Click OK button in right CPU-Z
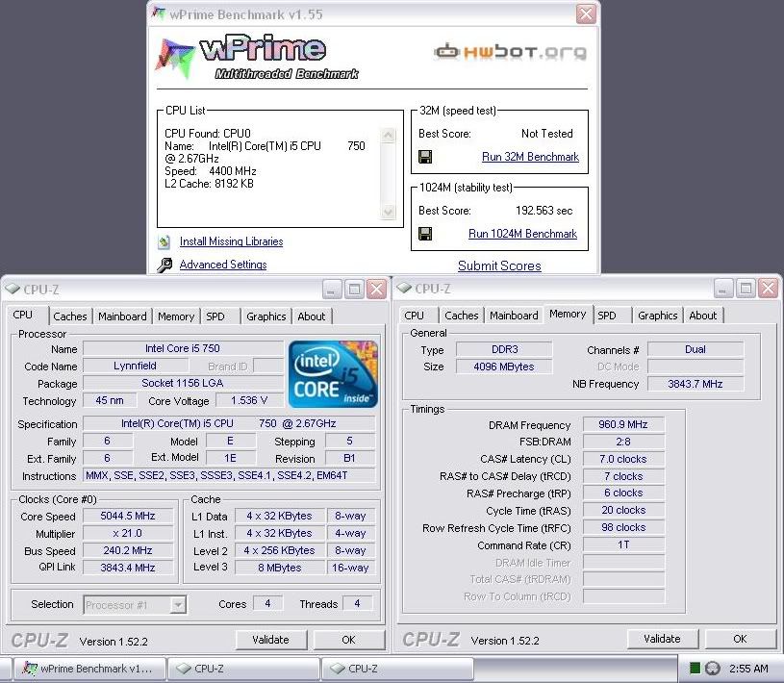The height and width of the screenshot is (683, 784). (x=740, y=639)
